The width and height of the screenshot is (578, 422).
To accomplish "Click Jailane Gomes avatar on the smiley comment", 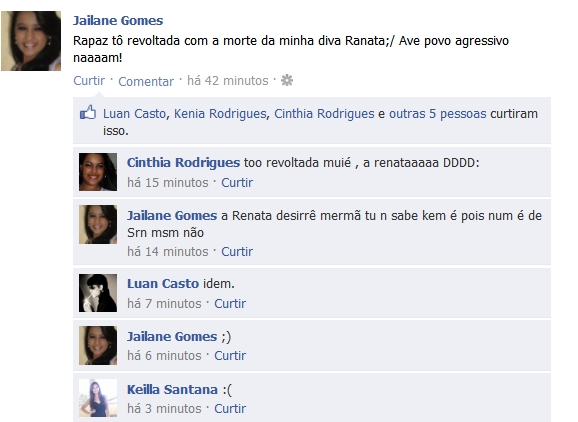I will tap(98, 346).
